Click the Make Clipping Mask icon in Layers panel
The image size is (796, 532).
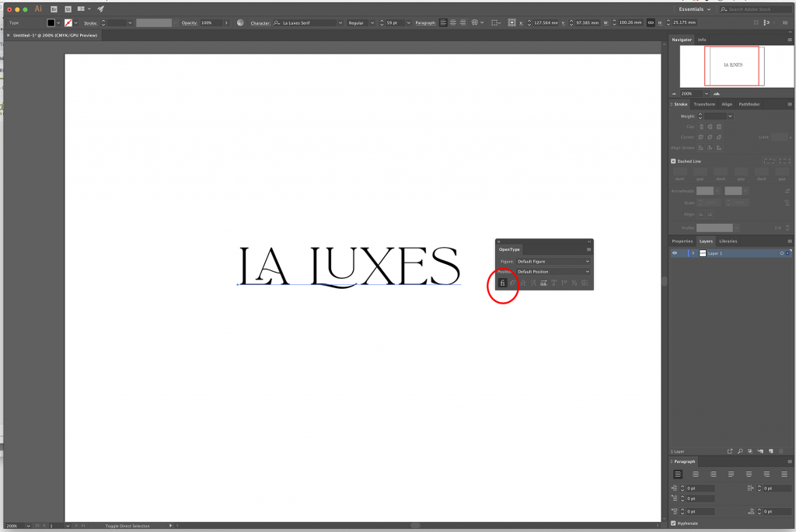(x=750, y=451)
